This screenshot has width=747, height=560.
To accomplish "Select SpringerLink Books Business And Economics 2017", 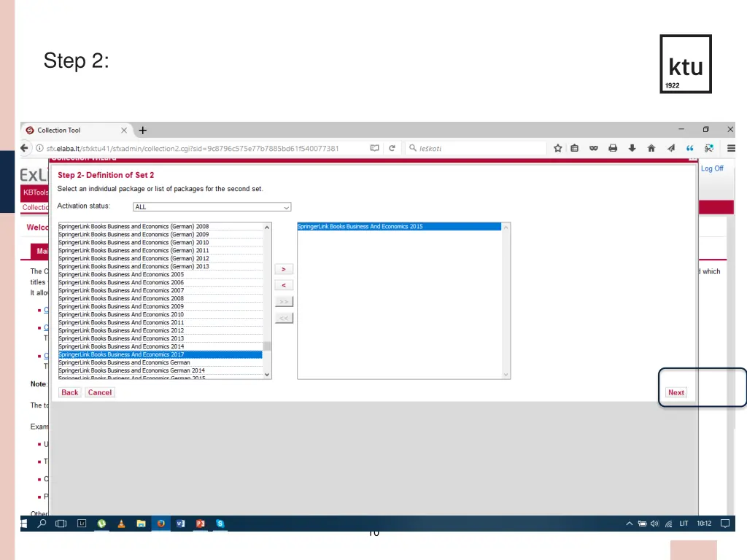I will 160,354.
